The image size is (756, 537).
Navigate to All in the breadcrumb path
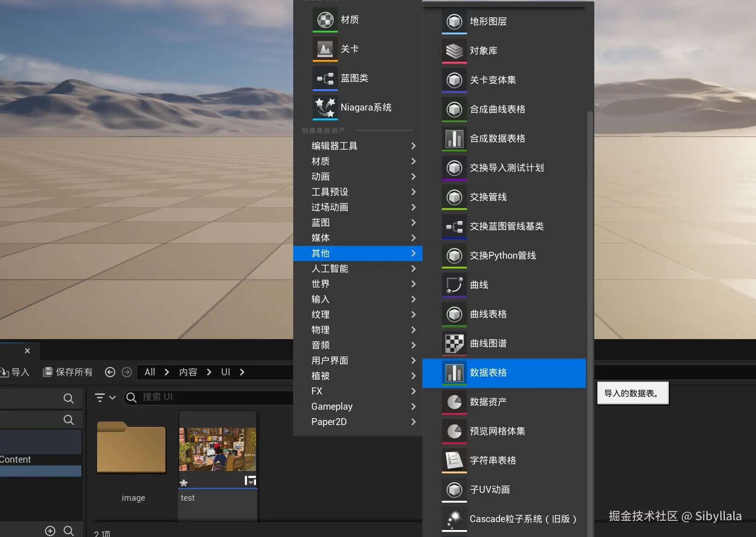[150, 372]
